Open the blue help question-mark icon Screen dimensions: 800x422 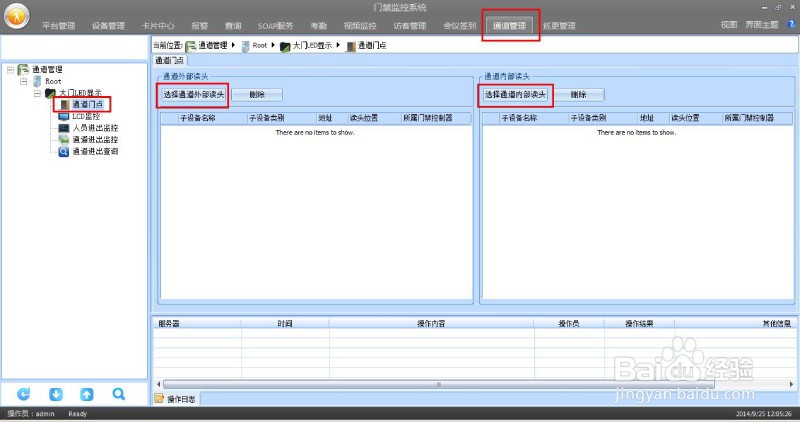click(792, 24)
